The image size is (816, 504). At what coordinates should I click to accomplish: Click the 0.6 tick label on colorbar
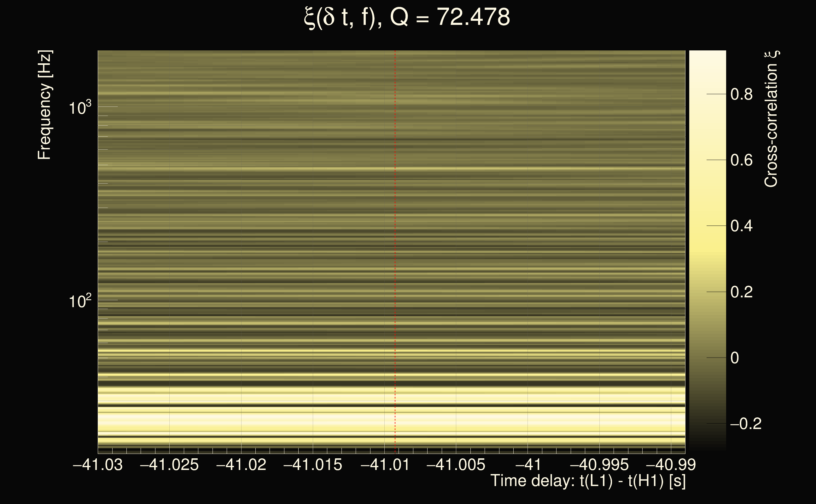(741, 160)
